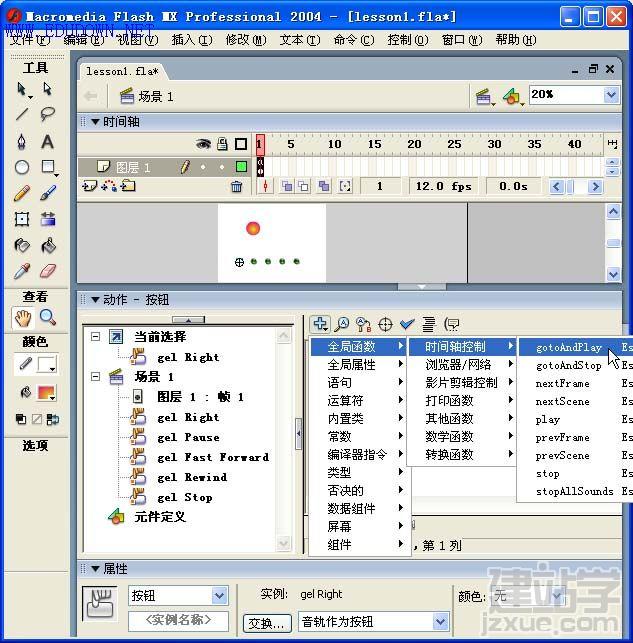Open the 修改(M) menu
The height and width of the screenshot is (643, 633).
pos(246,40)
